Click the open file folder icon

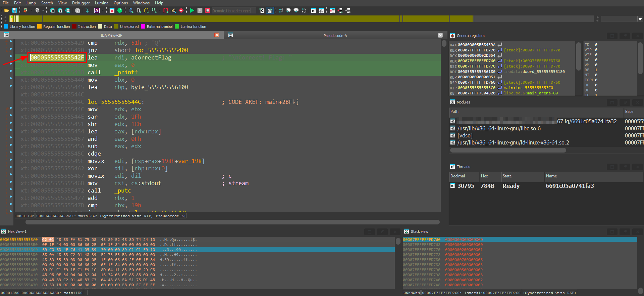pos(6,10)
